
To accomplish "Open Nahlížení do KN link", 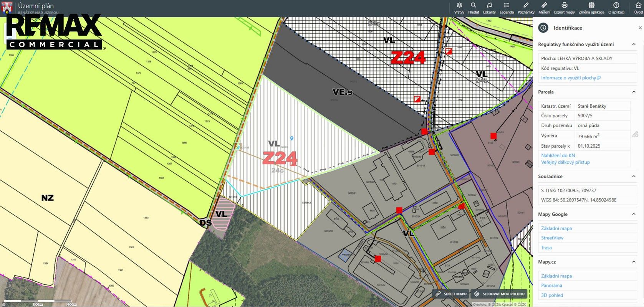I will (558, 155).
